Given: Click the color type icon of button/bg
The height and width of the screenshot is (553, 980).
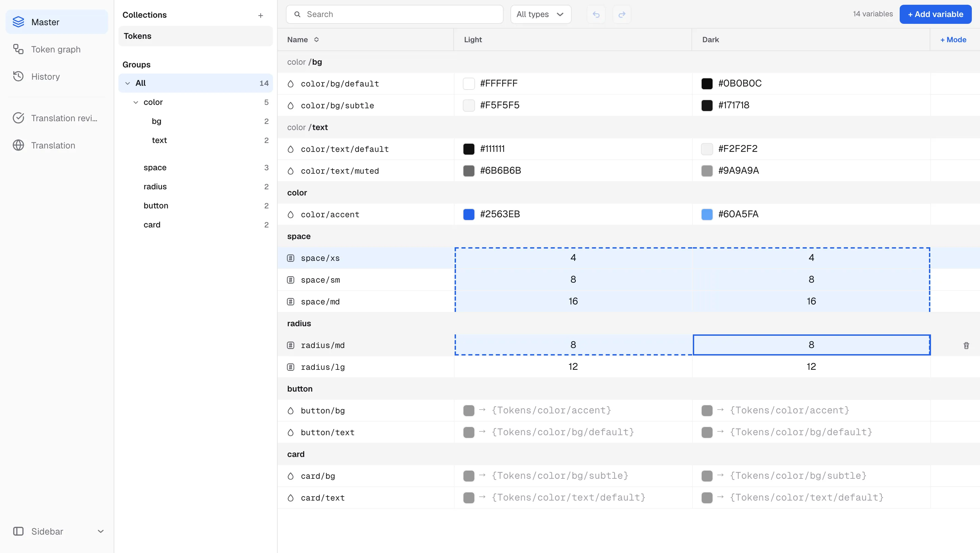Looking at the screenshot, I should 291,411.
